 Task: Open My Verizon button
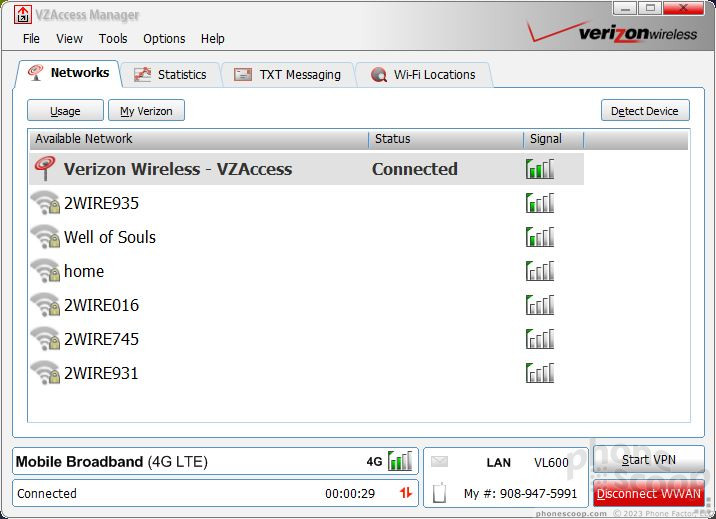[x=146, y=110]
